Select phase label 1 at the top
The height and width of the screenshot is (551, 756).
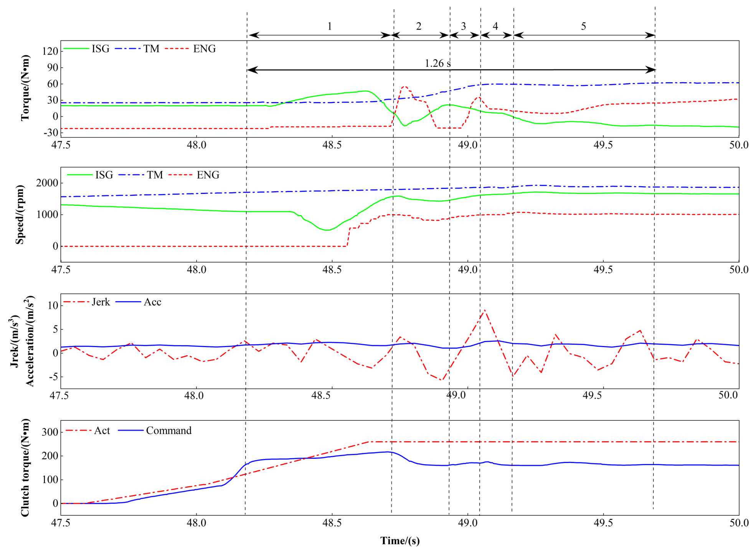[x=329, y=26]
